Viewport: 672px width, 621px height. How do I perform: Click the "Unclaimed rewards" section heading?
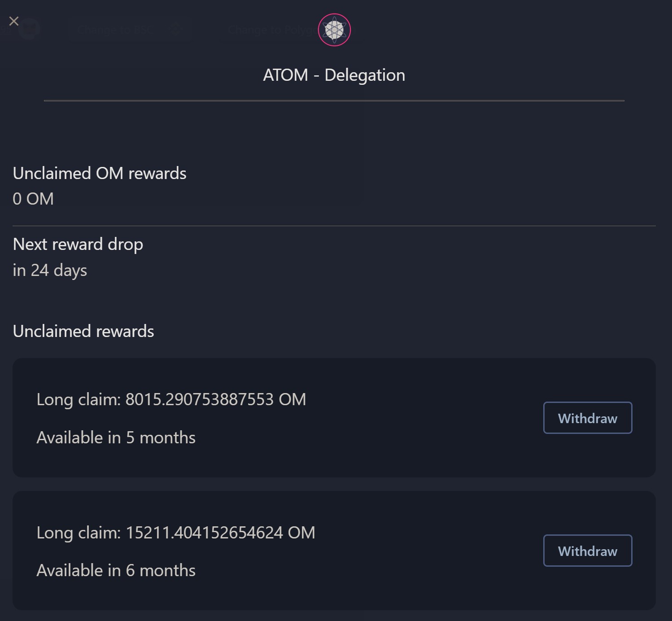click(83, 331)
